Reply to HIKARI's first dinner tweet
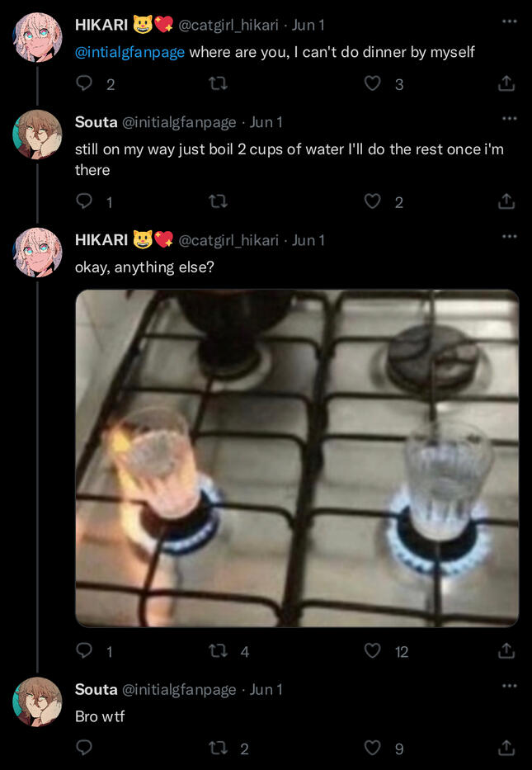This screenshot has width=532, height=770. 84,83
